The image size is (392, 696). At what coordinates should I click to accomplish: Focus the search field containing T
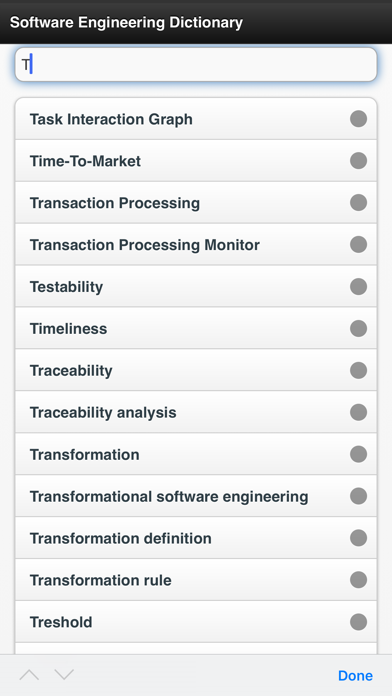click(x=196, y=65)
